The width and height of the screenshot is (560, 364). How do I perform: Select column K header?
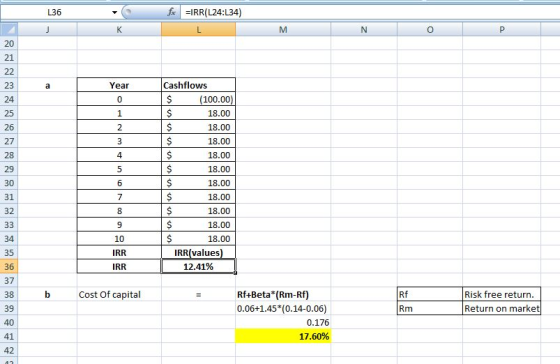click(x=119, y=30)
